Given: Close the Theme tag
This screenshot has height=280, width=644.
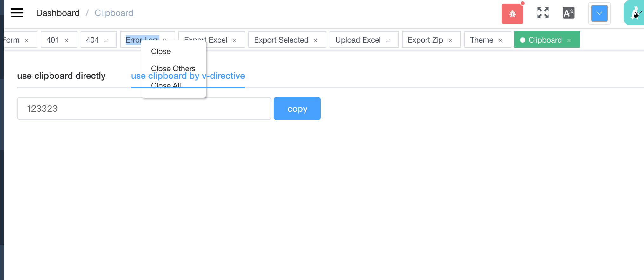Looking at the screenshot, I should point(500,40).
